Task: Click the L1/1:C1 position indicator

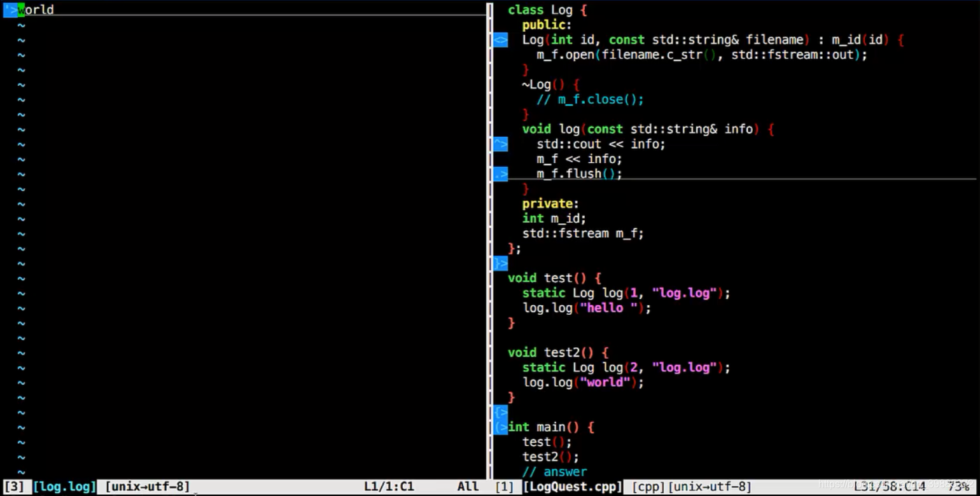Action: (x=389, y=486)
